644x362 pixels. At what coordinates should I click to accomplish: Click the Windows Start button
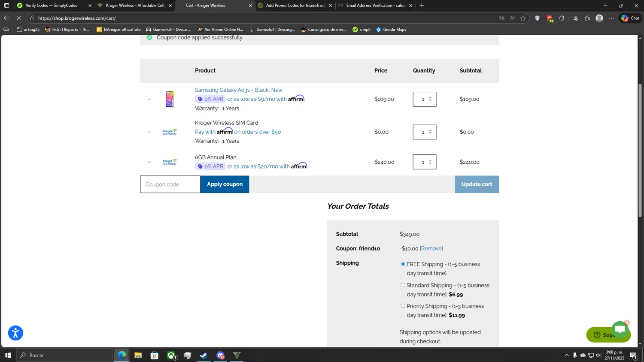point(8,355)
